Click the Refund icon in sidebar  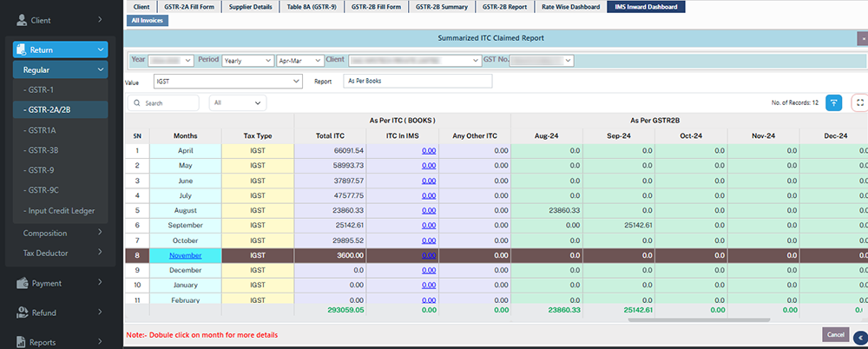pyautogui.click(x=21, y=313)
